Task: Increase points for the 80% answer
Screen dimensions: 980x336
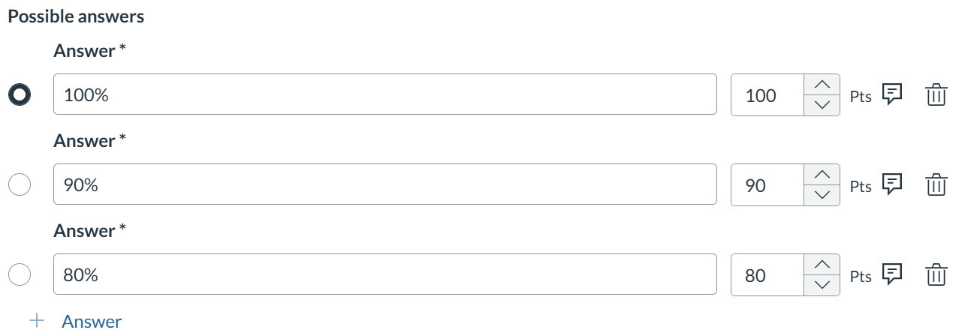Action: click(822, 265)
